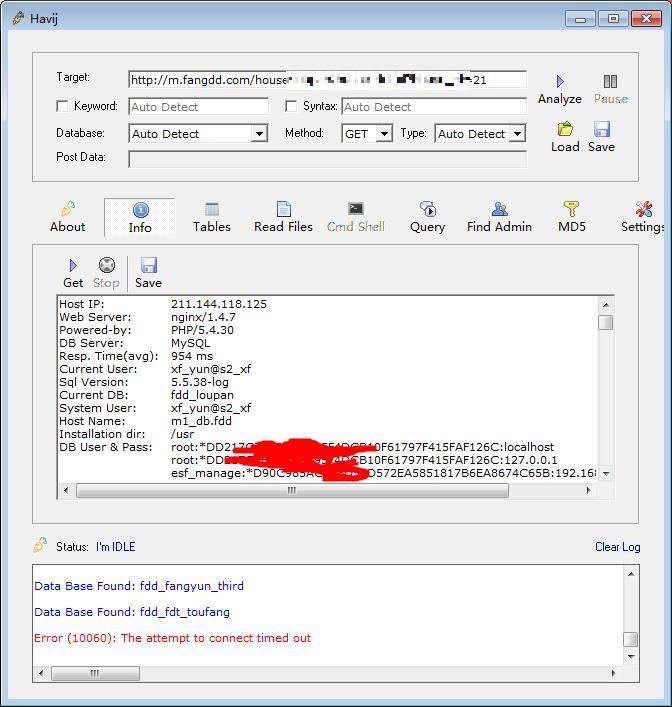
Task: Enable the Keyword checkbox
Action: pos(62,106)
